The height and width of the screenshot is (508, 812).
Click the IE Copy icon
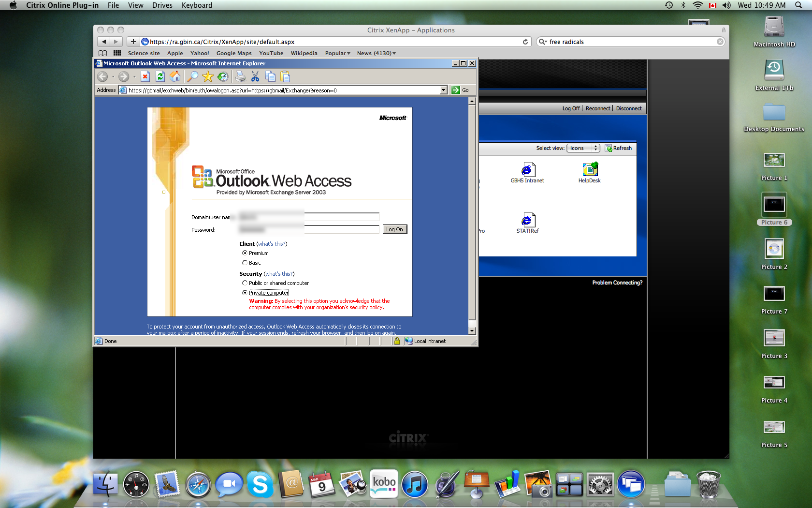tap(270, 76)
